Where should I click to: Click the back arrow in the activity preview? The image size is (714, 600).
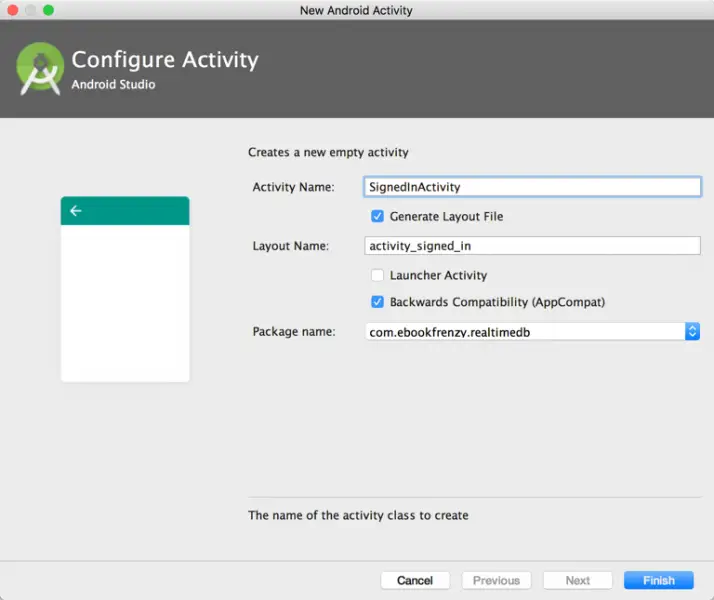pyautogui.click(x=76, y=211)
